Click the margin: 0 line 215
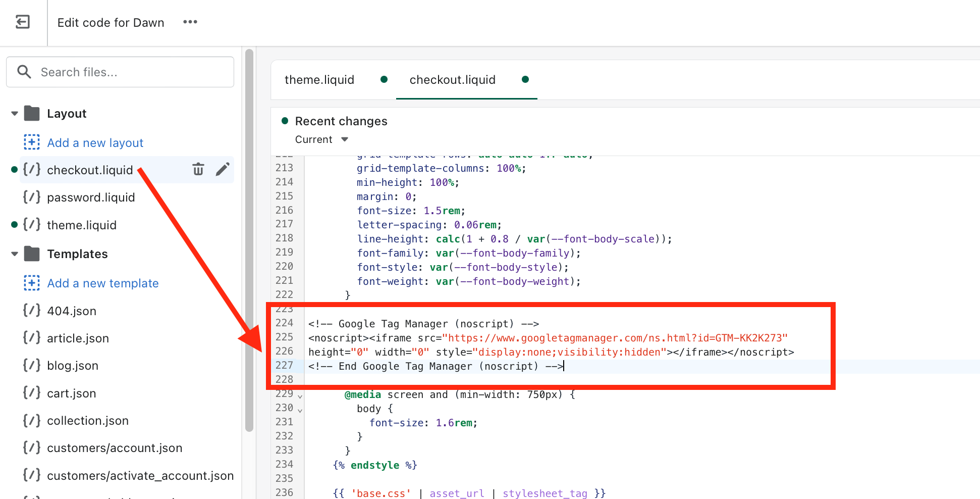Screen dimensions: 980x499 [387, 196]
